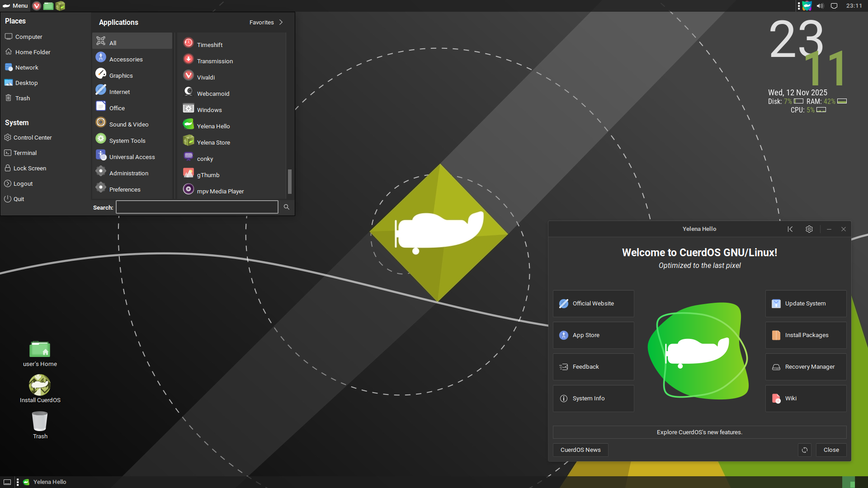
Task: Click the refresh icon beside Close
Action: click(805, 450)
